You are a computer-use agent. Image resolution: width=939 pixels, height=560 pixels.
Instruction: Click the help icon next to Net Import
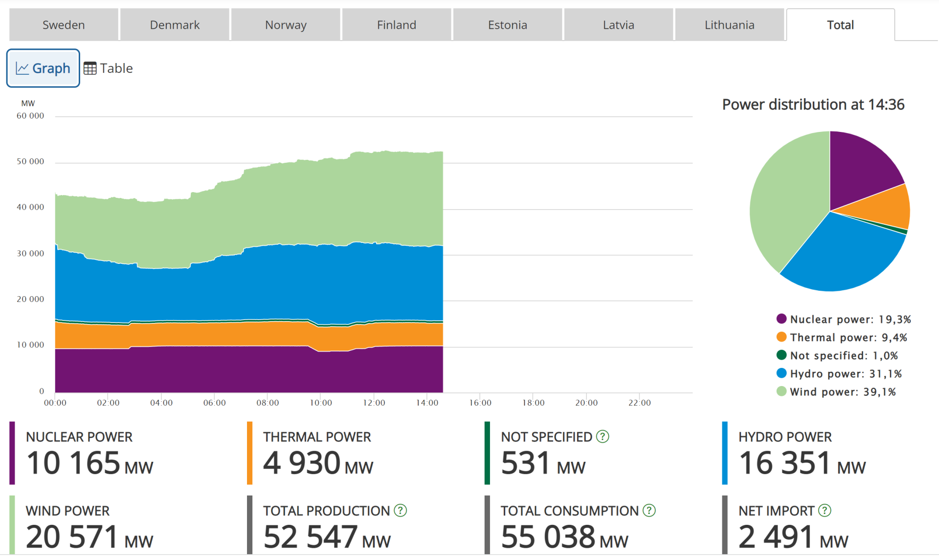tap(825, 511)
